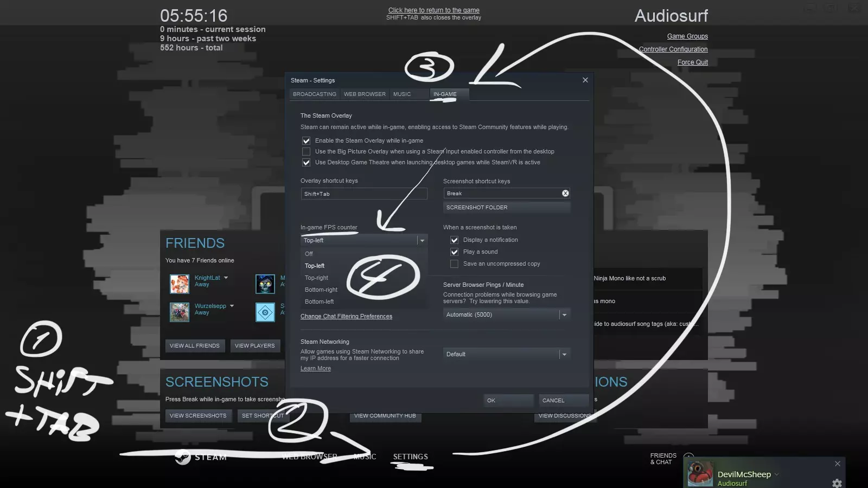This screenshot has height=488, width=868.
Task: Click the Screenshot shortcut keys field
Action: pos(507,193)
